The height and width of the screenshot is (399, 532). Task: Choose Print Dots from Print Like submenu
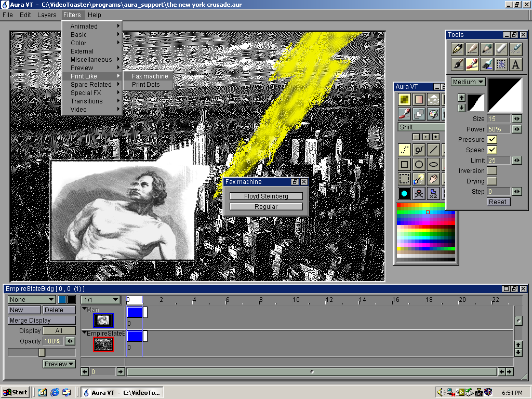148,85
